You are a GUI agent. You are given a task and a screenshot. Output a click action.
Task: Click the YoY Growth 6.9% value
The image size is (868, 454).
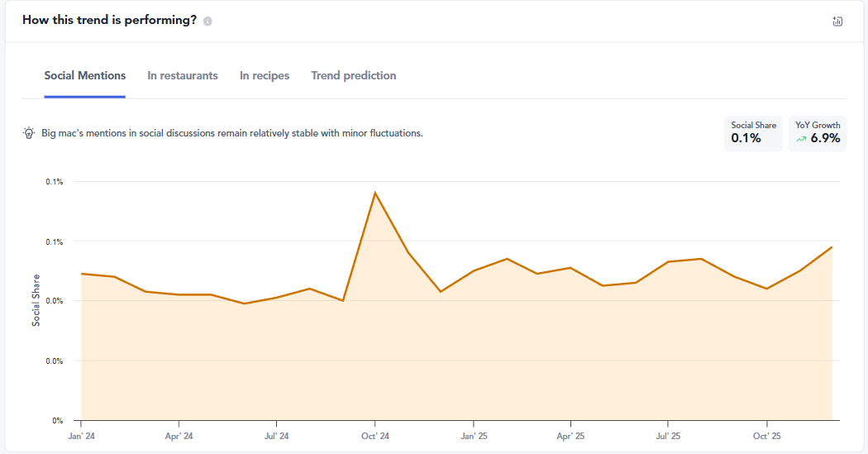(825, 138)
